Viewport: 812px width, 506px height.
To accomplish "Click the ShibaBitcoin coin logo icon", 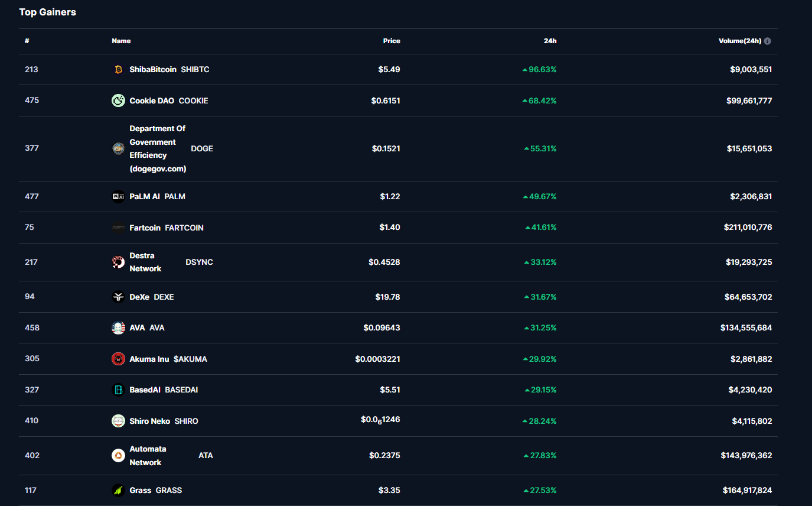I will [x=118, y=70].
